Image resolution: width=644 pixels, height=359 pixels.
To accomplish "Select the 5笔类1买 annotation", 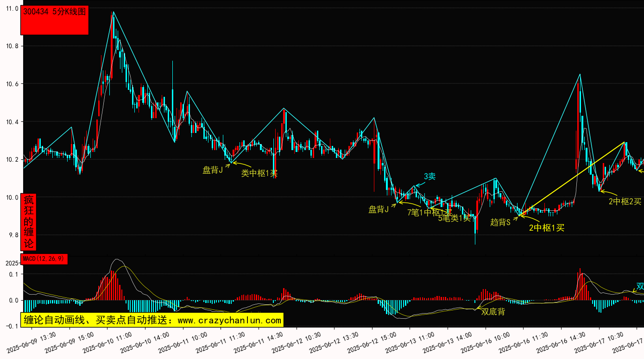I will pyautogui.click(x=455, y=218).
